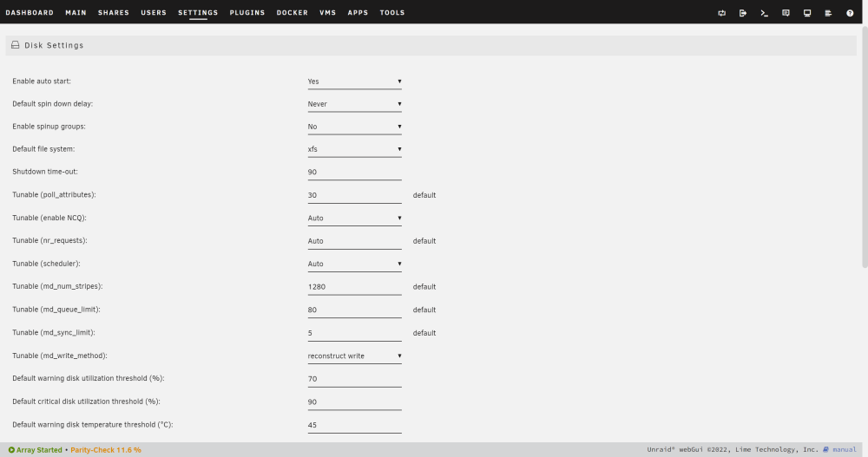The width and height of the screenshot is (868, 457).
Task: Open the Plugins tab
Action: tap(247, 12)
